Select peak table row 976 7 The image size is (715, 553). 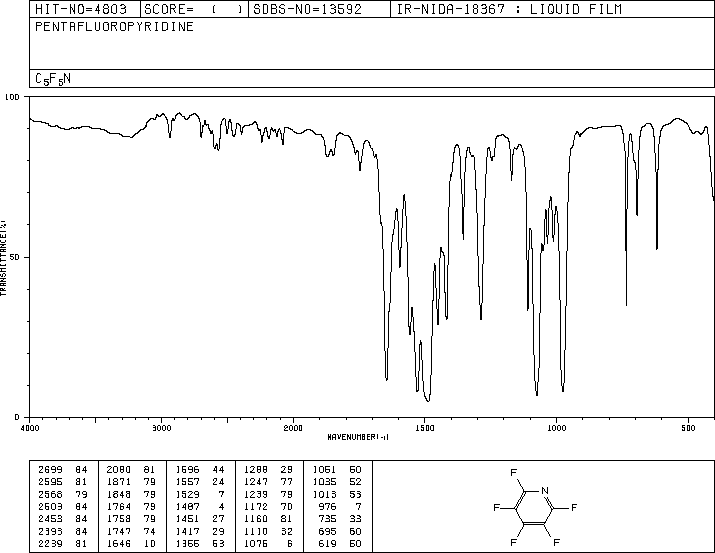[340, 506]
